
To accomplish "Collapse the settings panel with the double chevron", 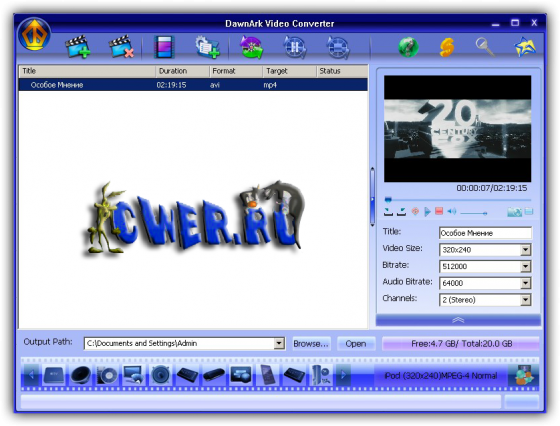I will coord(458,320).
